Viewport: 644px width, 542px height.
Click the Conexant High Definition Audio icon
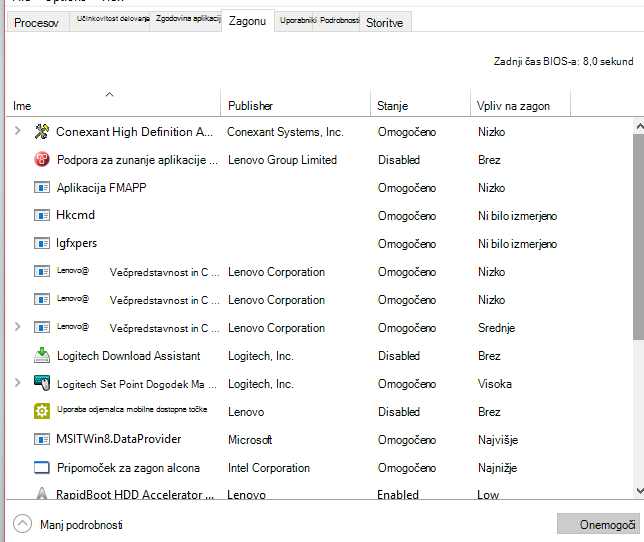tap(42, 132)
